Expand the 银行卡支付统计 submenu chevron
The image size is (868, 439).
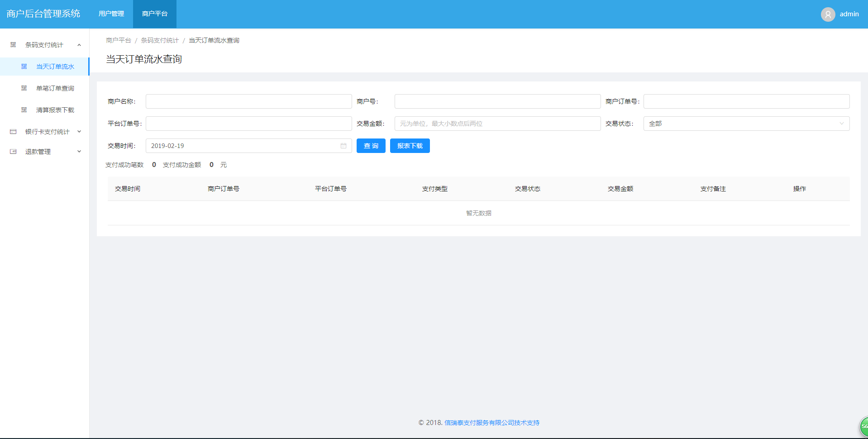tap(79, 132)
